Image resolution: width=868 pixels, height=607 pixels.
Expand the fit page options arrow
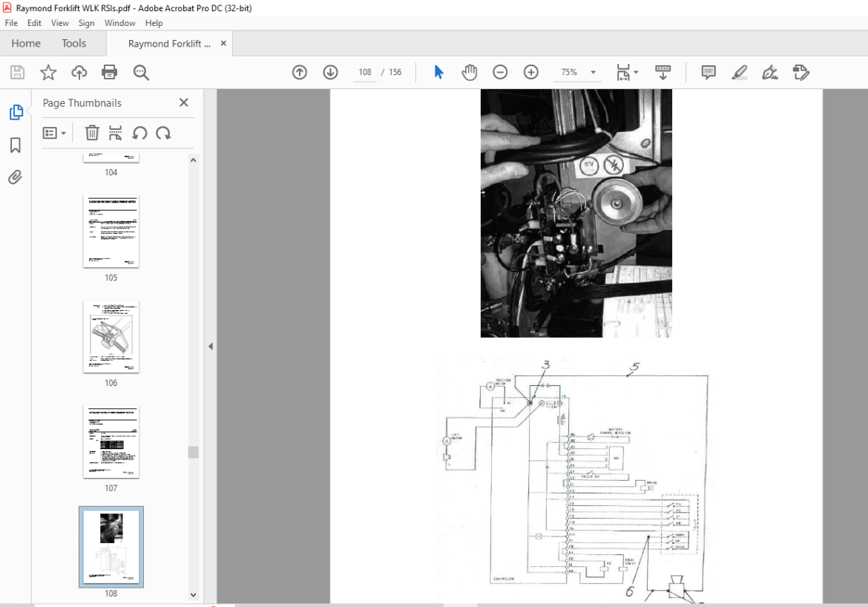click(x=636, y=72)
